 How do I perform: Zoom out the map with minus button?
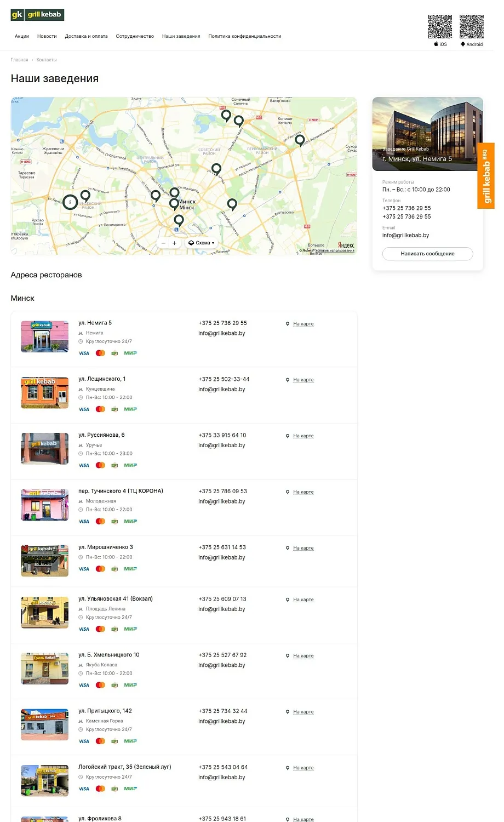click(x=163, y=243)
